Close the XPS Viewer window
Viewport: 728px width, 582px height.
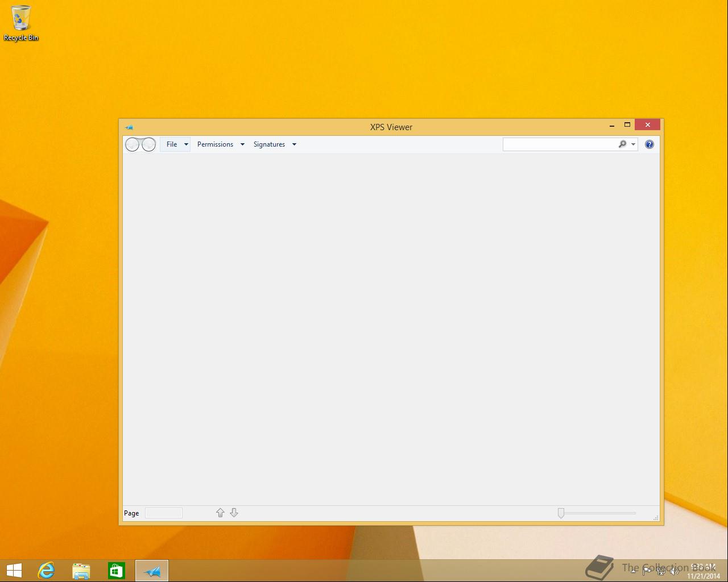click(647, 125)
